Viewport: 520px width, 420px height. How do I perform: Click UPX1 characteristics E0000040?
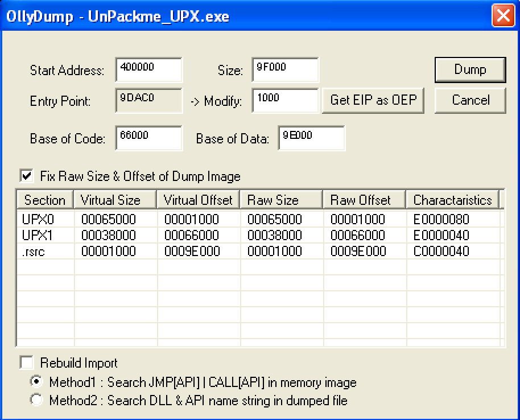tap(441, 235)
